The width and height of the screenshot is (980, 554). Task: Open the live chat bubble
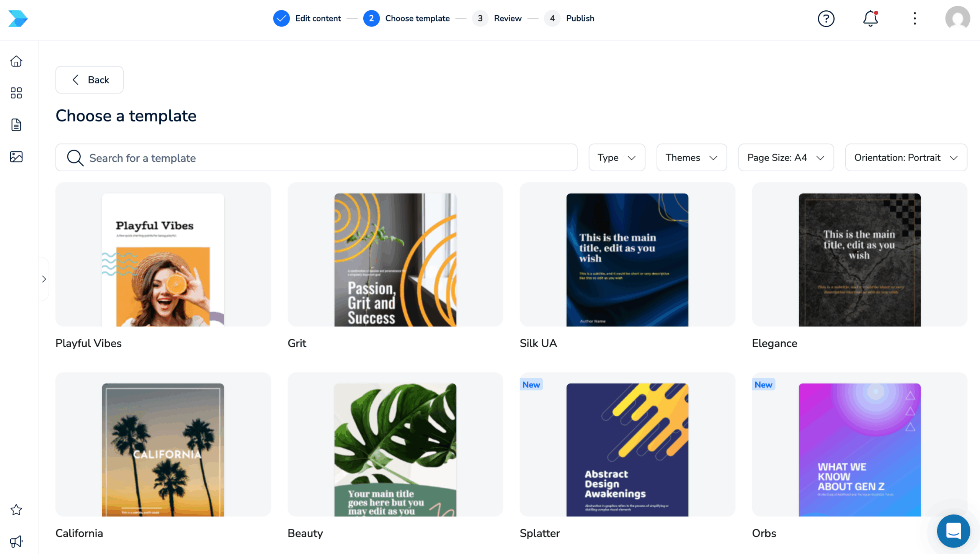point(953,531)
